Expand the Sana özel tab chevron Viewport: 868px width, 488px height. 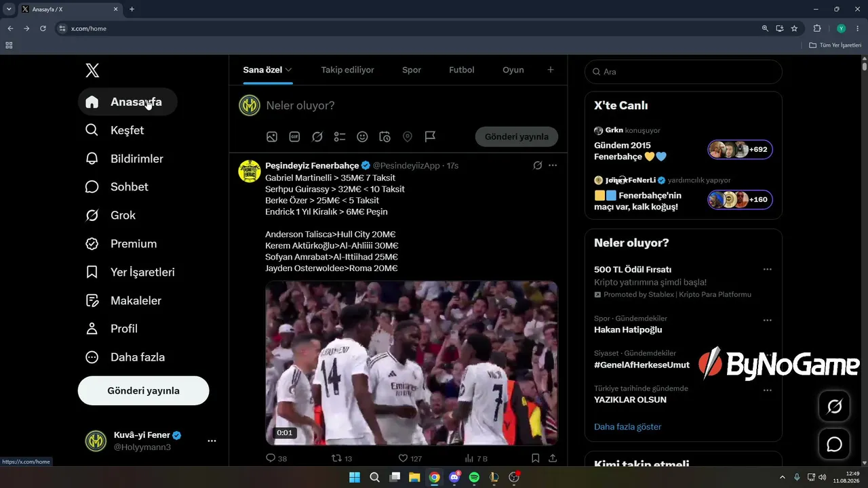[288, 70]
